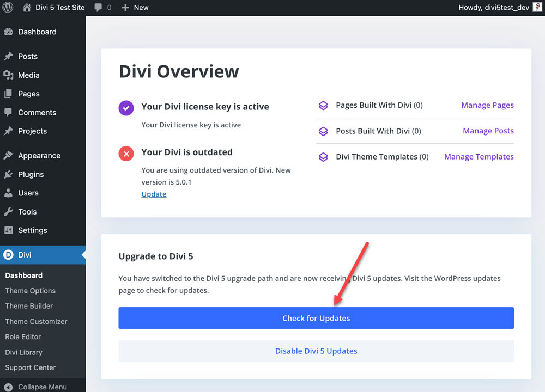
Task: Click the Pages icon in sidebar
Action: [x=8, y=94]
